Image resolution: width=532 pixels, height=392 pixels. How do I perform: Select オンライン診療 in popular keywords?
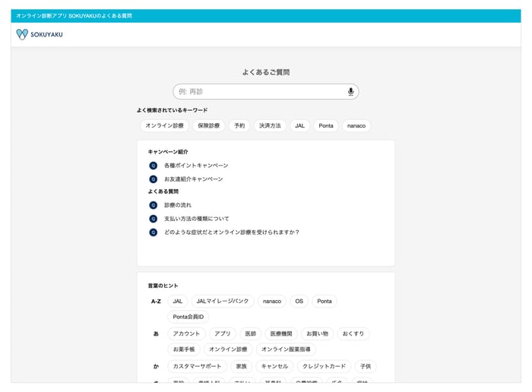(165, 125)
